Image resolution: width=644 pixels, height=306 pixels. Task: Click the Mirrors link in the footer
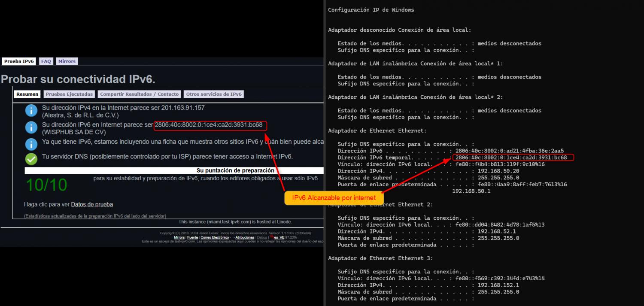pos(179,237)
